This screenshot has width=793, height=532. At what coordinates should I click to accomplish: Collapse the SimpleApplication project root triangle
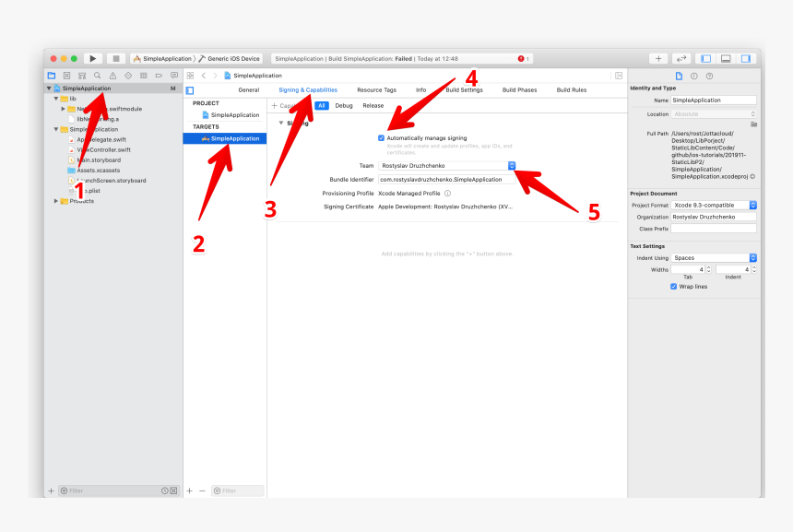49,88
